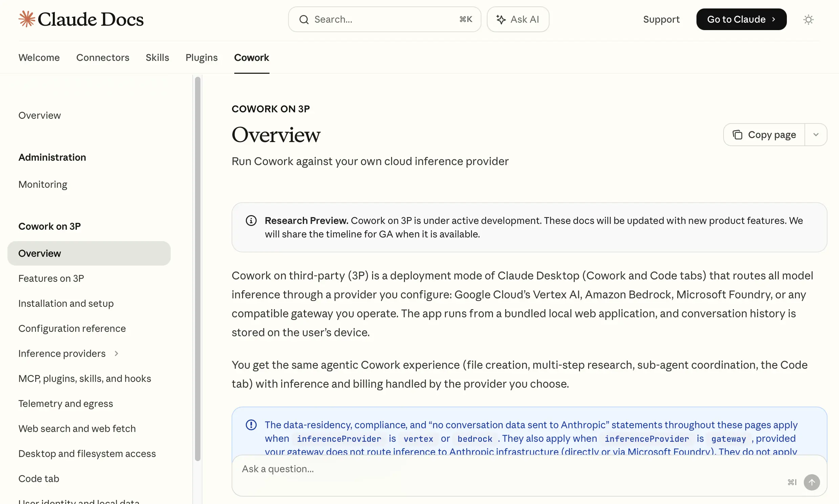Open the Copy page dropdown arrow
The image size is (839, 504).
tap(816, 135)
